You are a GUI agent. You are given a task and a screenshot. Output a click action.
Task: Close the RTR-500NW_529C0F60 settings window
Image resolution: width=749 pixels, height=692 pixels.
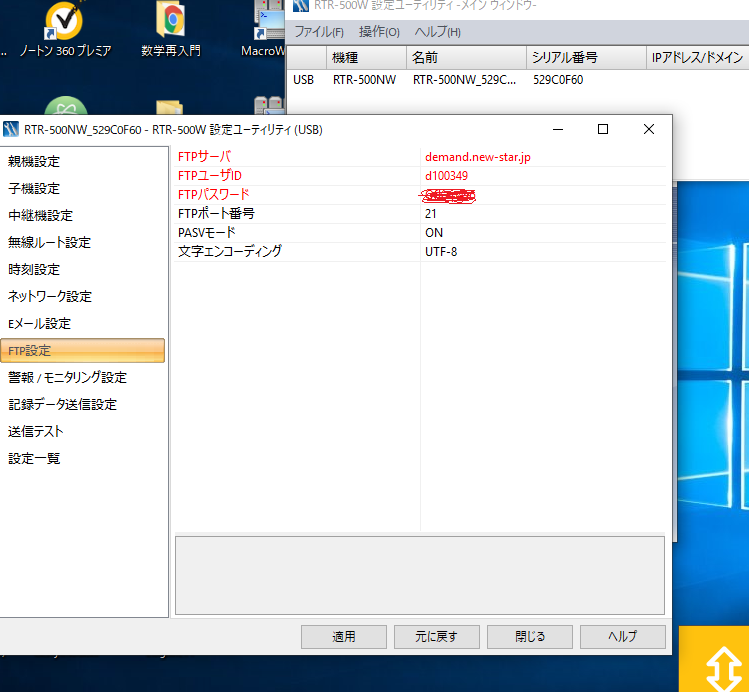point(649,129)
